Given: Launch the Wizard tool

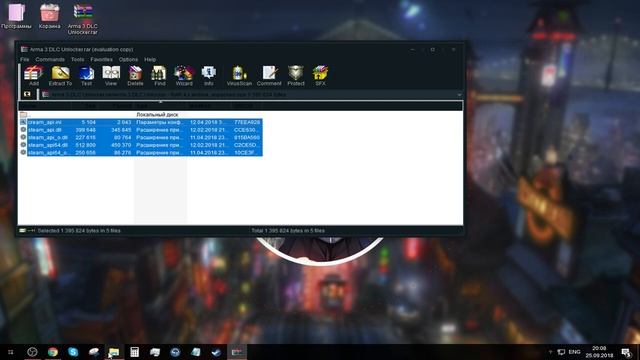Looking at the screenshot, I should tap(184, 76).
